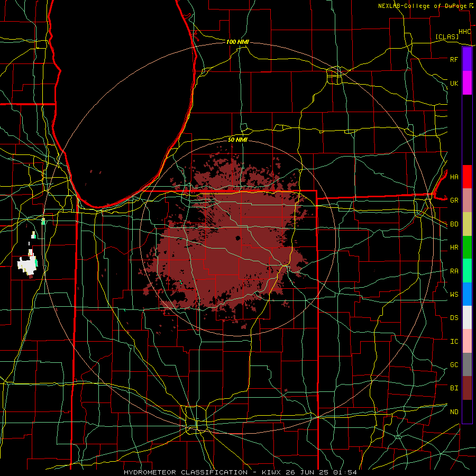This screenshot has width=476, height=476.
Task: Click the RF legend label
Action: coord(454,59)
